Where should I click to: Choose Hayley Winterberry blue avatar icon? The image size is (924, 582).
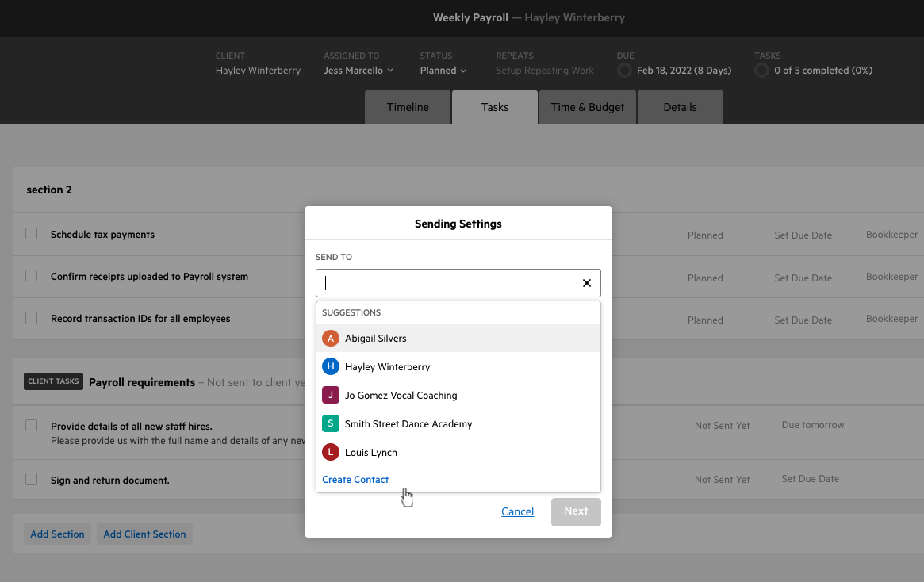(x=331, y=366)
